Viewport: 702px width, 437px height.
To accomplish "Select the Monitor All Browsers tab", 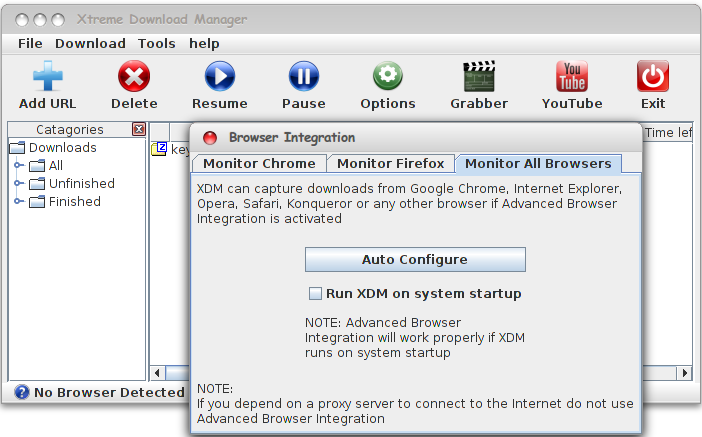I will pos(538,163).
